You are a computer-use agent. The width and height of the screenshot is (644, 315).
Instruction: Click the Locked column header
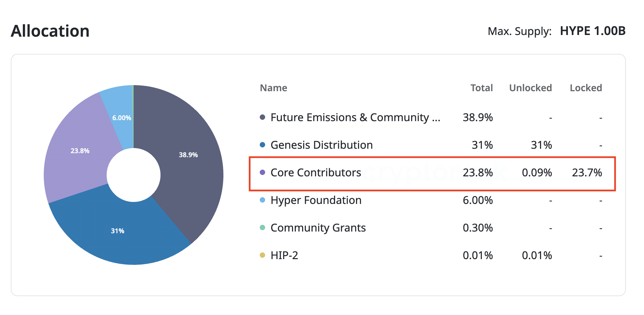pos(585,88)
